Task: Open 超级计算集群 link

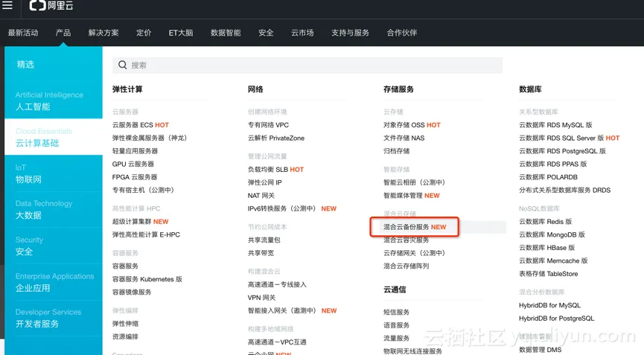Action: (x=132, y=222)
